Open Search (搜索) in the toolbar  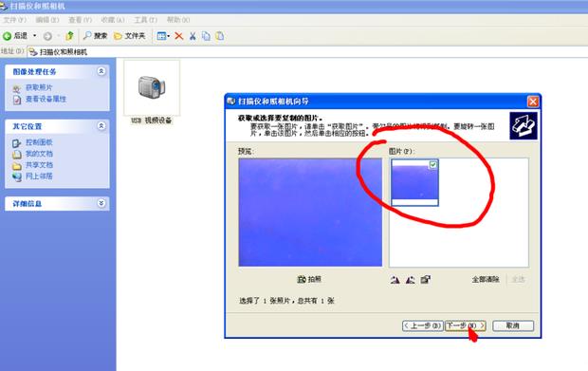point(95,36)
